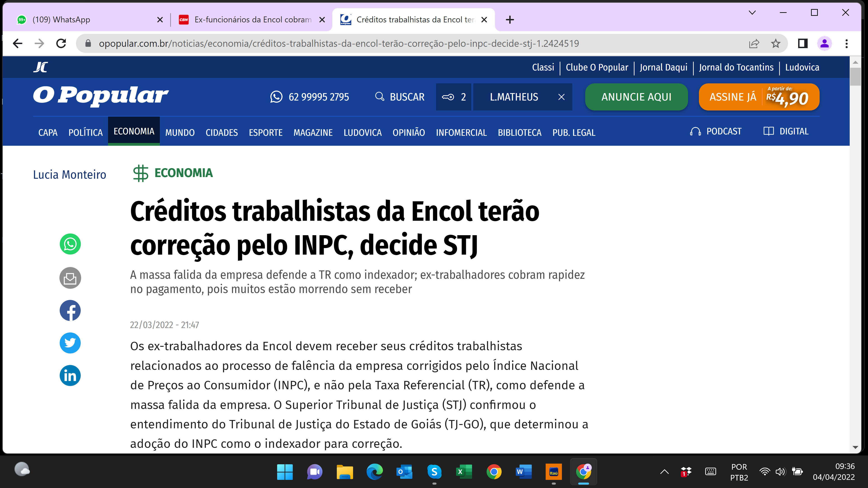Click the URL address bar
The width and height of the screenshot is (868, 488).
(x=337, y=43)
